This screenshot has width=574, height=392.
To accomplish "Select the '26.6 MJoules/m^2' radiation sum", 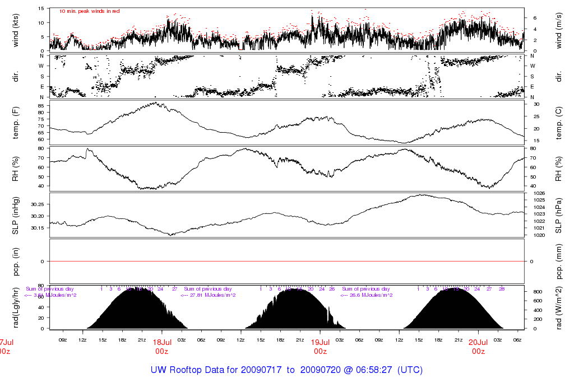I will pos(367,295).
